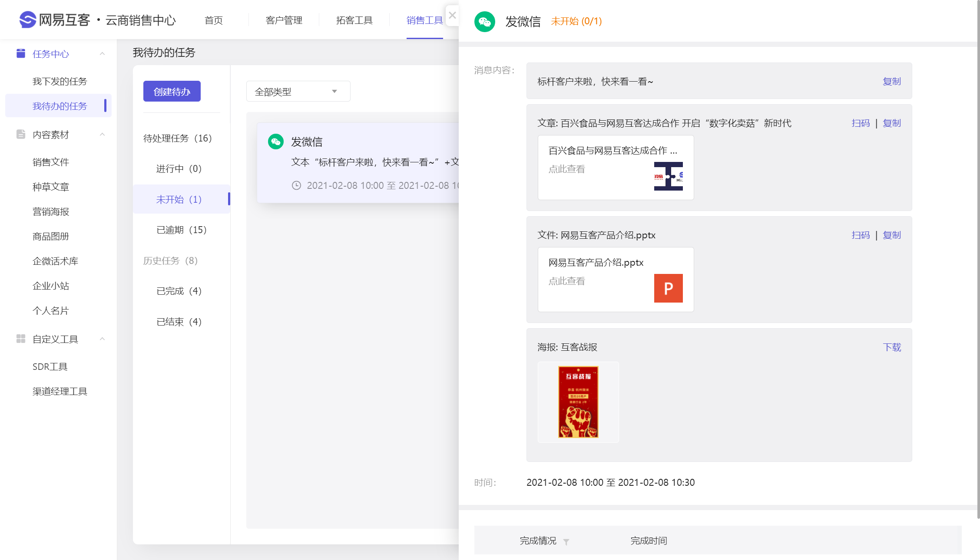This screenshot has width=980, height=560.
Task: Collapse the 内容素材 menu group
Action: pyautogui.click(x=103, y=134)
